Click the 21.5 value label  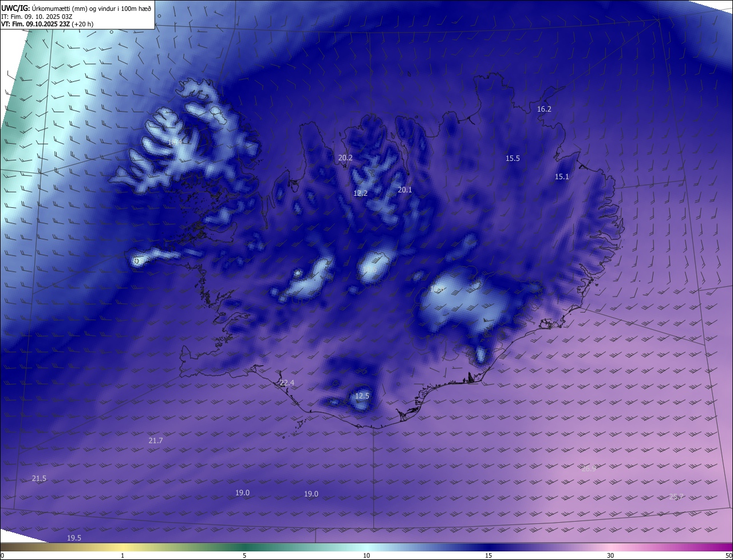click(x=39, y=478)
